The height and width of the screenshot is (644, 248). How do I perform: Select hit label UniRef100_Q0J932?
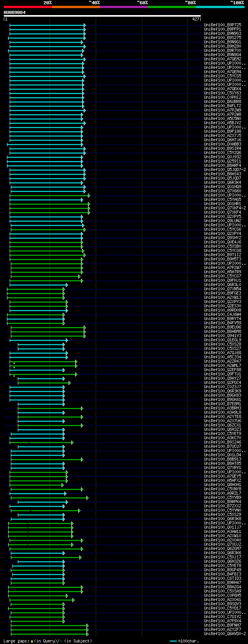(222, 157)
